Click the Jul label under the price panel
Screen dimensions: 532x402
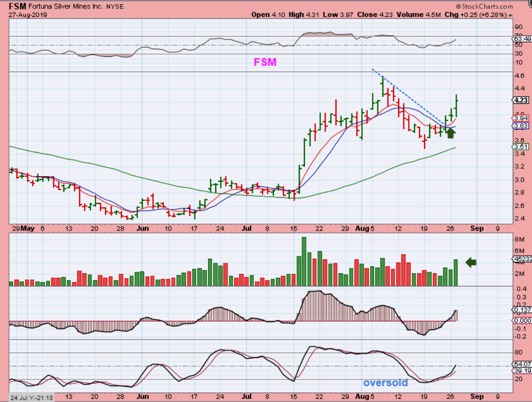tap(246, 229)
